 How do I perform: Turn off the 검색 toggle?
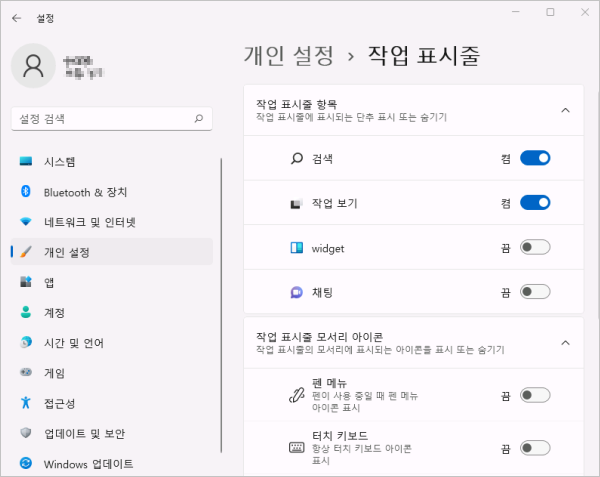click(x=535, y=158)
